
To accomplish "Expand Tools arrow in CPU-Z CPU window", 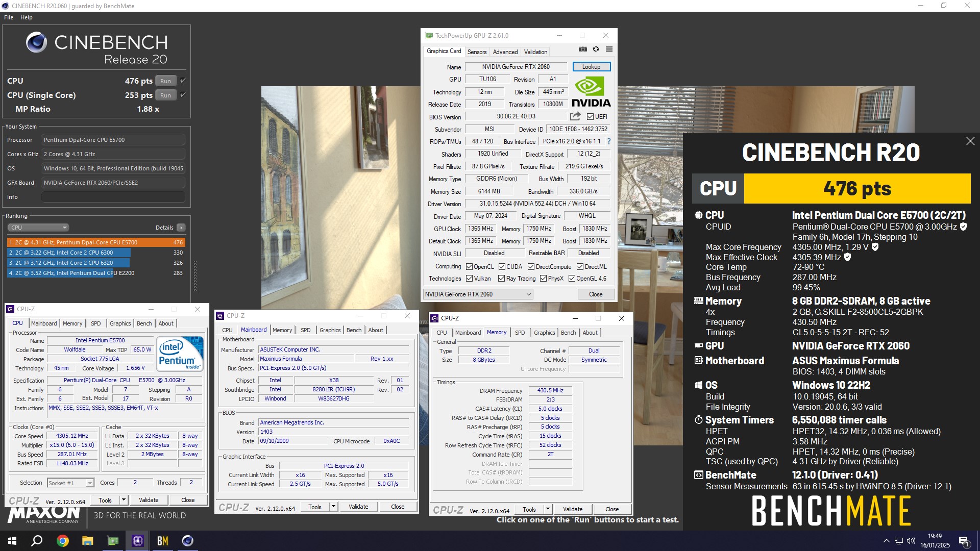I will pyautogui.click(x=124, y=500).
